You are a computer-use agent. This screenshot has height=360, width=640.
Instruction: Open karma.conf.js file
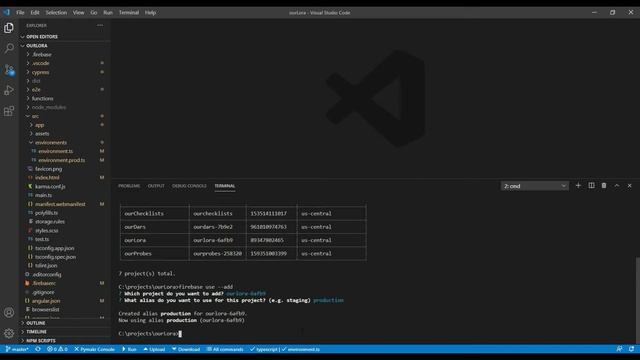(x=50, y=187)
